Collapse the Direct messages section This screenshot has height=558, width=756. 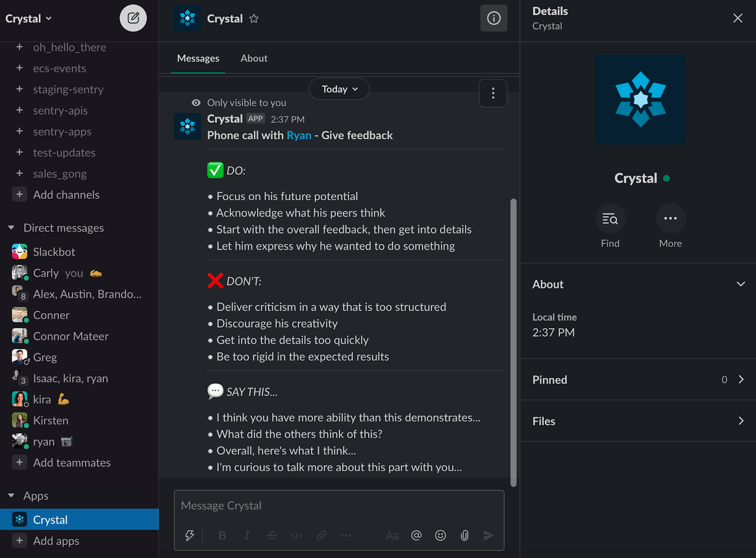coord(11,228)
